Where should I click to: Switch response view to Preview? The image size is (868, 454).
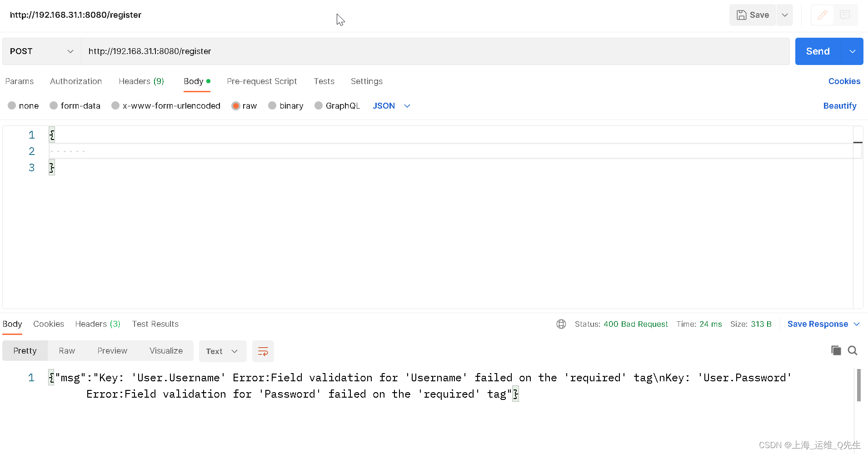pos(112,351)
